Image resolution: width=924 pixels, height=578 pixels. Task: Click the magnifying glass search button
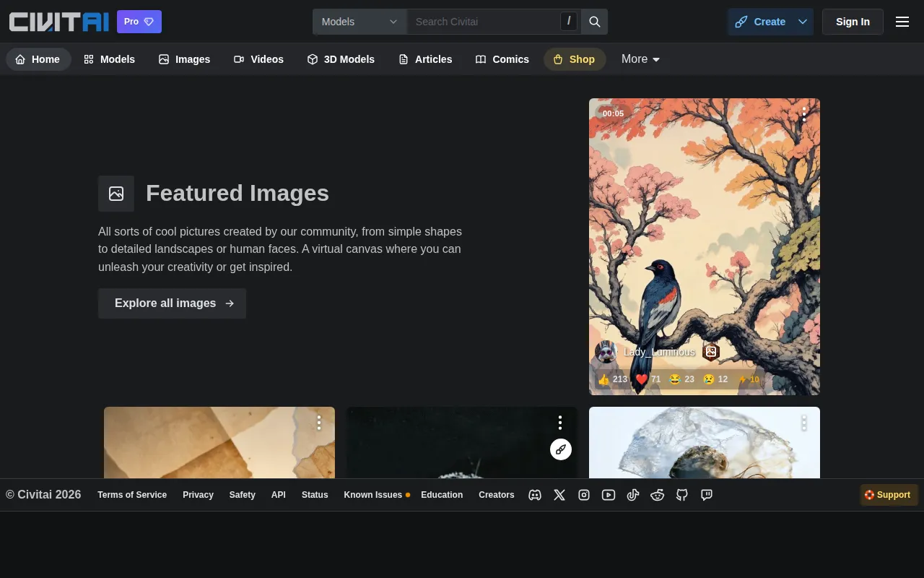pos(595,22)
